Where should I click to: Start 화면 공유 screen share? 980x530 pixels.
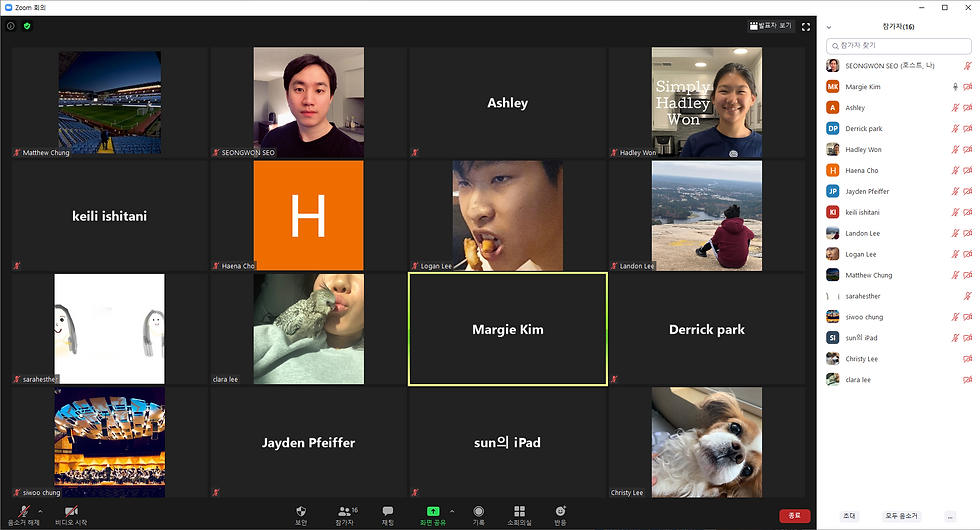pos(432,515)
